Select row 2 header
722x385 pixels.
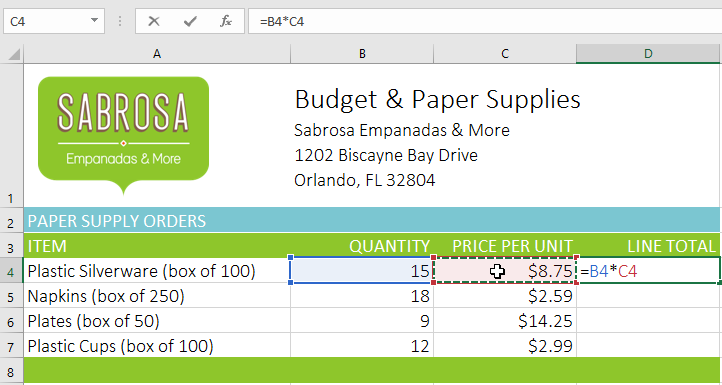pos(12,221)
